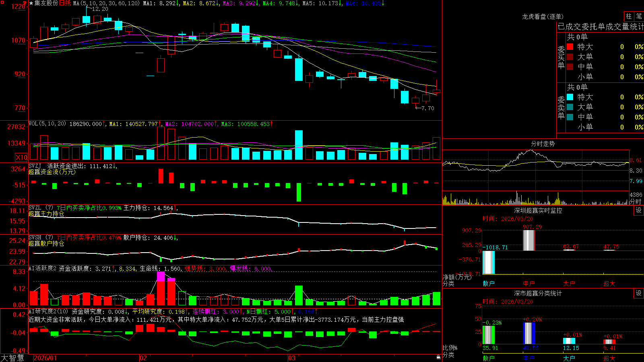Click the X10 volume scale button
The image size is (644, 362).
click(21, 157)
